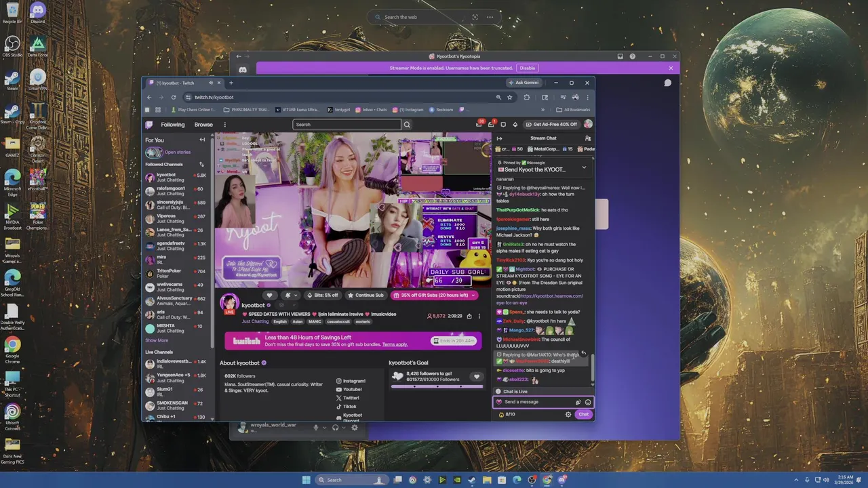This screenshot has height=488, width=868.
Task: Open Restream bookmark
Action: (x=441, y=110)
